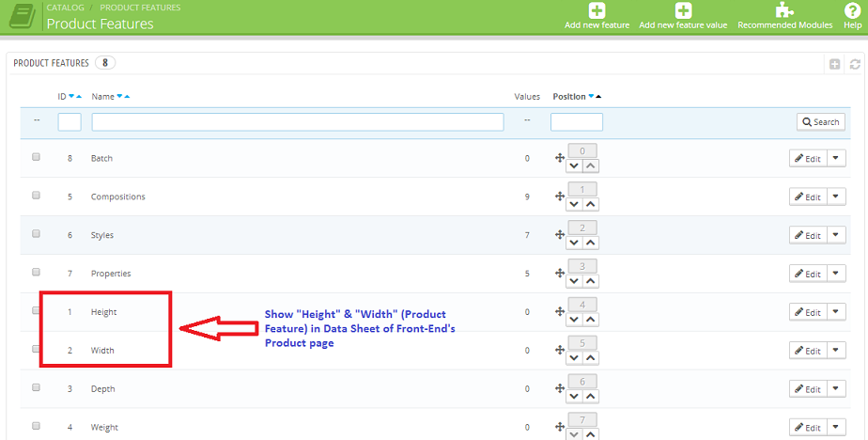Open dropdown beside Batch Edit button

tap(836, 158)
